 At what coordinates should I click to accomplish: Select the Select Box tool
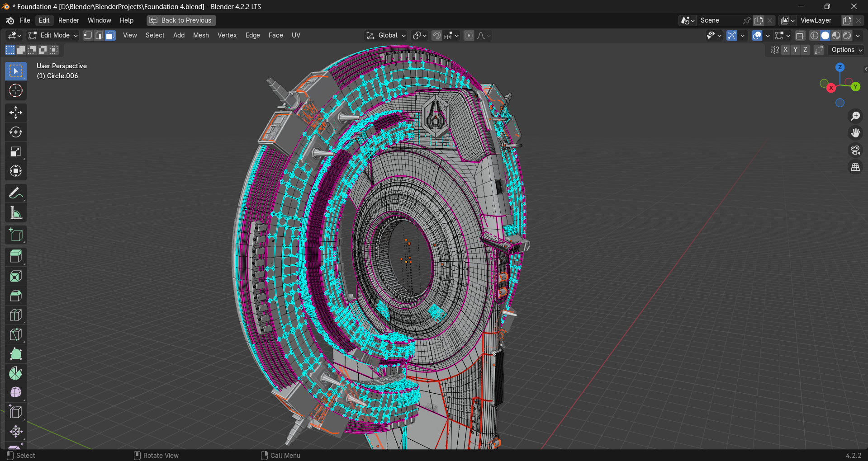pyautogui.click(x=16, y=71)
